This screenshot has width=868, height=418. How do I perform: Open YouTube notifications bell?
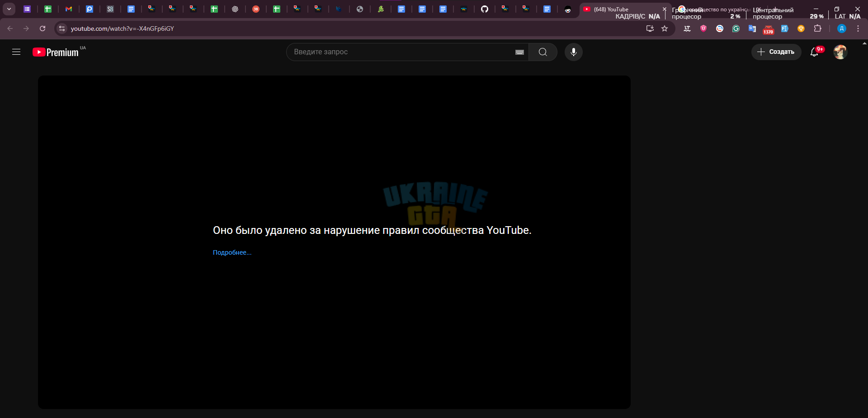[814, 52]
